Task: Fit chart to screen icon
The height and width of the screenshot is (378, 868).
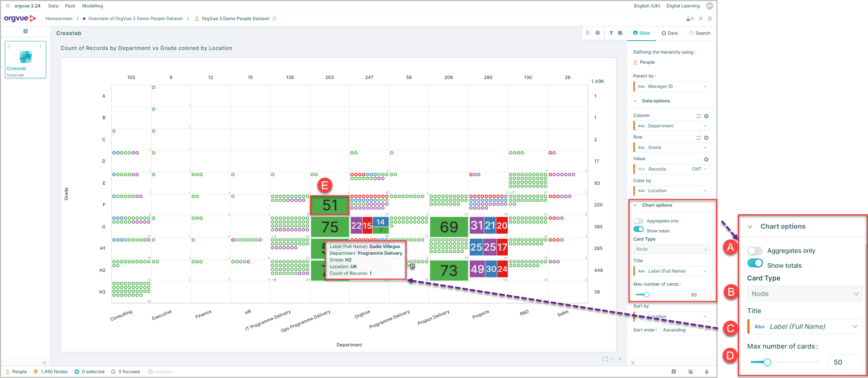Action: coord(605,359)
